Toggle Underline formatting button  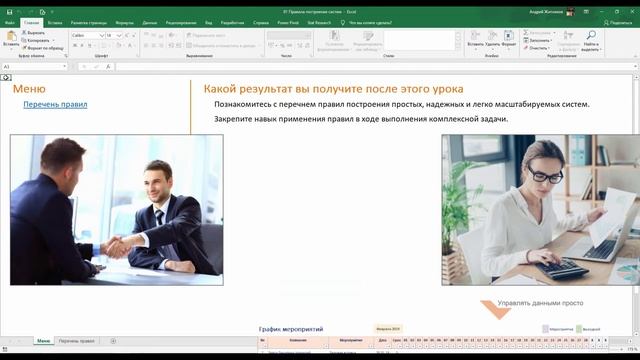[x=90, y=46]
